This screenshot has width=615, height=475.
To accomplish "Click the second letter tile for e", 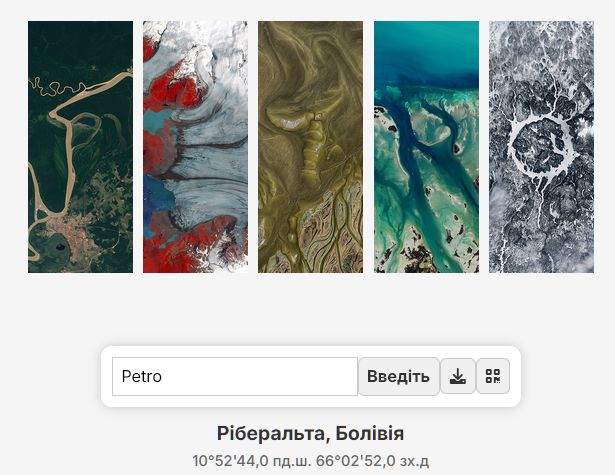I will tap(195, 147).
